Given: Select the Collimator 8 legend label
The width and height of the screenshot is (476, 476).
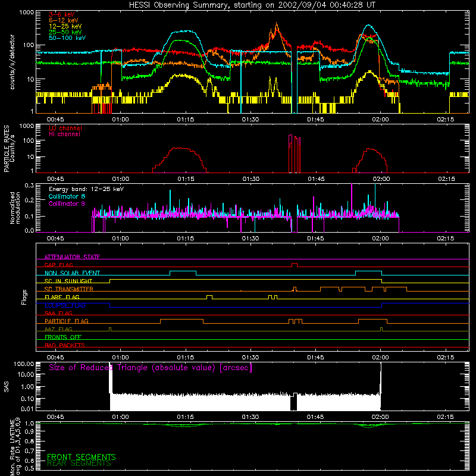Looking at the screenshot, I should (67, 196).
